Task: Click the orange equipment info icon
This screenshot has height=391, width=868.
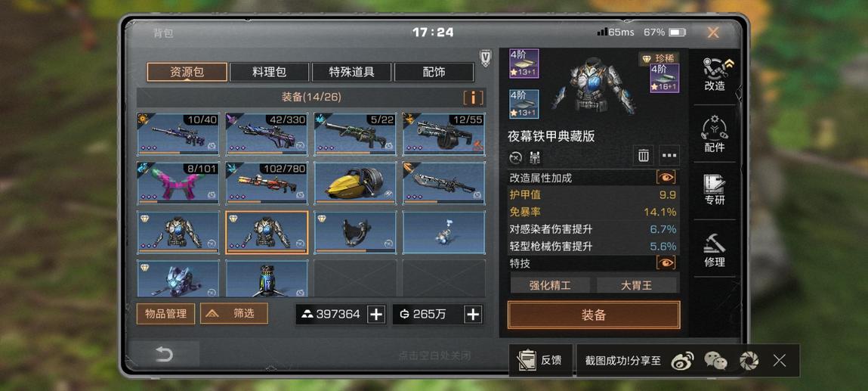Action: [473, 98]
